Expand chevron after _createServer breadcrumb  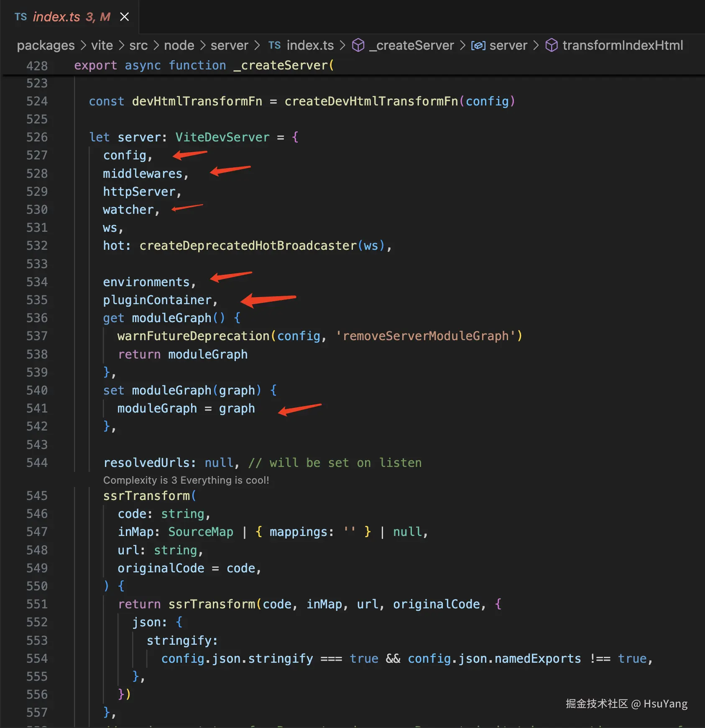coord(462,45)
